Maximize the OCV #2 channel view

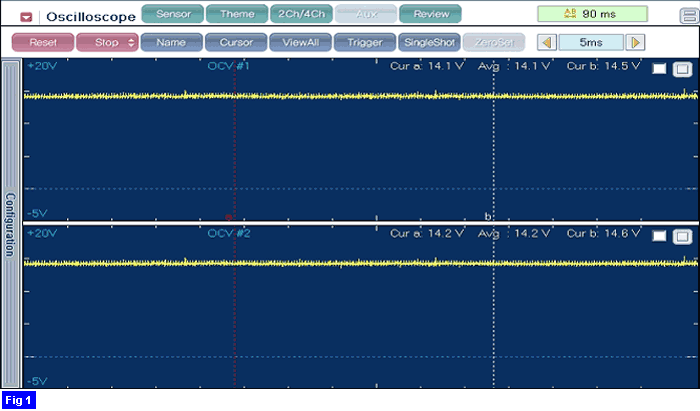681,236
